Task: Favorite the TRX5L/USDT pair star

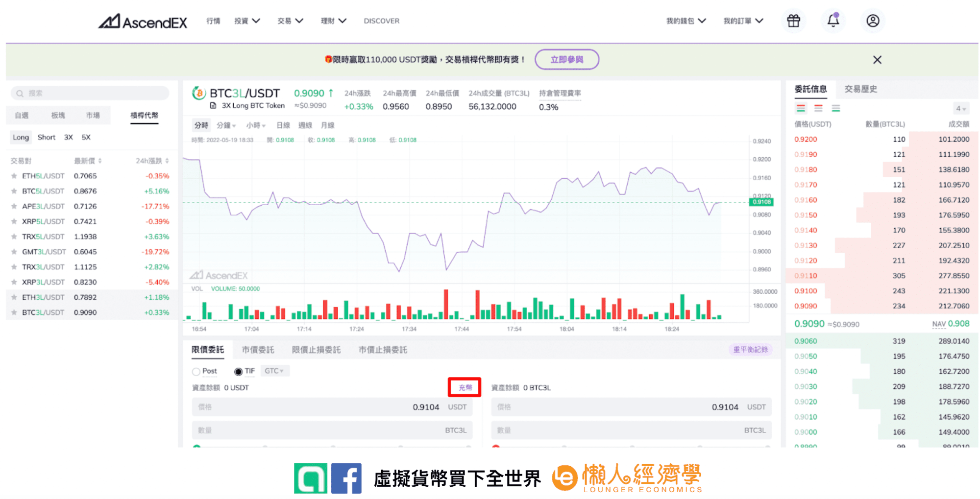Action: pos(14,237)
